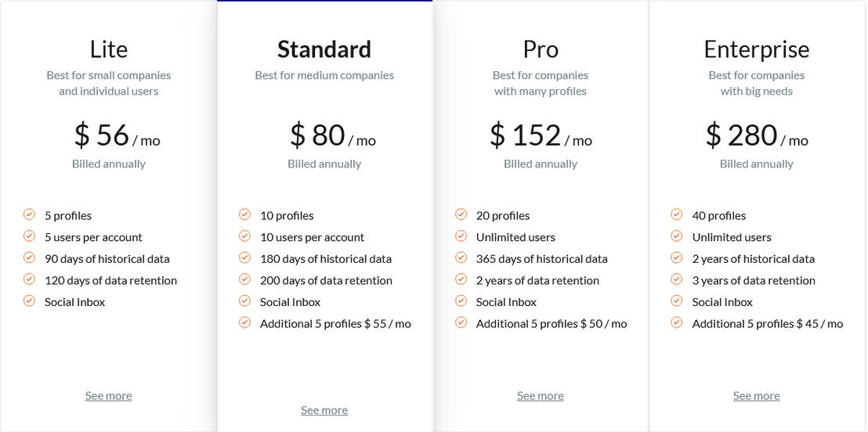The width and height of the screenshot is (868, 432).
Task: Click the checkmark beside Enterprise 40 profiles
Action: (677, 214)
